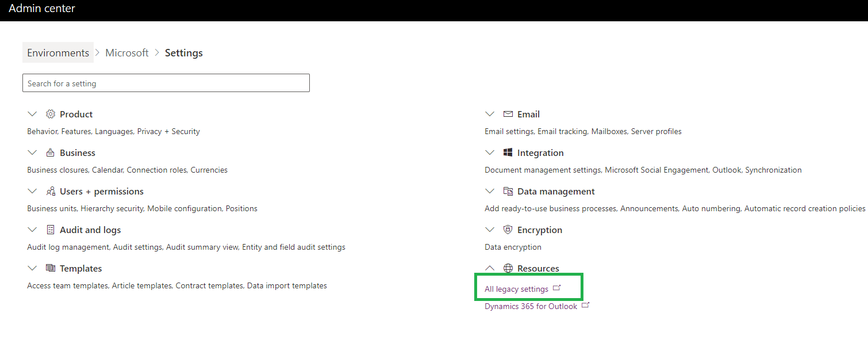The image size is (868, 347).
Task: Click the Resources globe icon
Action: [x=508, y=268]
